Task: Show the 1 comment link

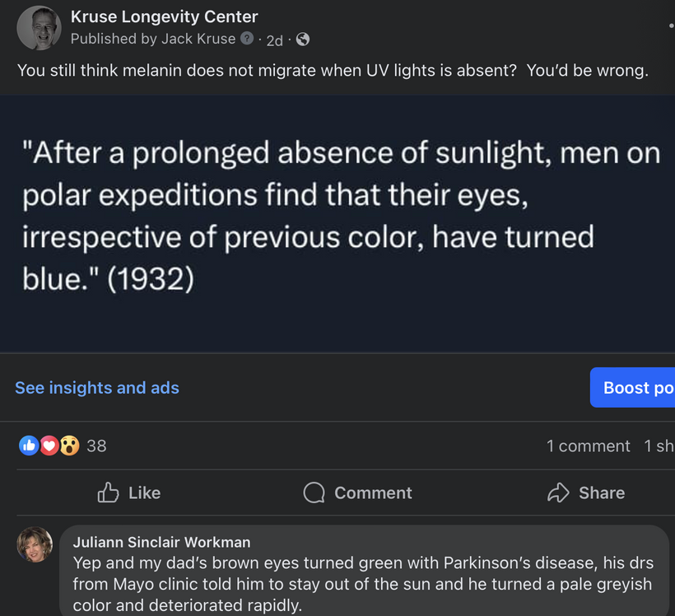Action: pos(588,446)
